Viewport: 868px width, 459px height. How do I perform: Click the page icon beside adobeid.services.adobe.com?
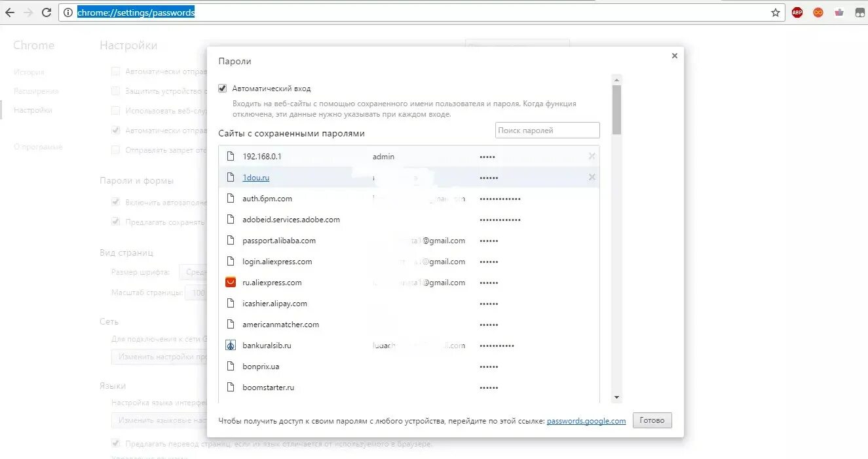pyautogui.click(x=230, y=219)
